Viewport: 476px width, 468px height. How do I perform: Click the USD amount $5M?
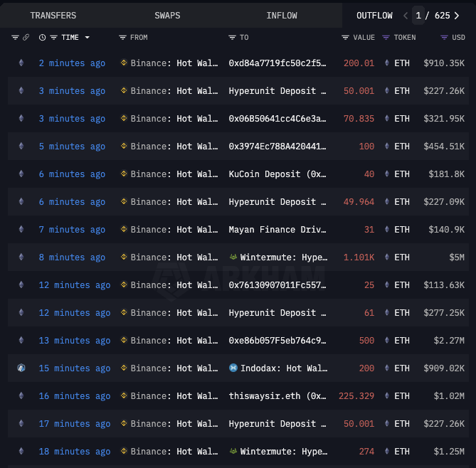pos(457,257)
